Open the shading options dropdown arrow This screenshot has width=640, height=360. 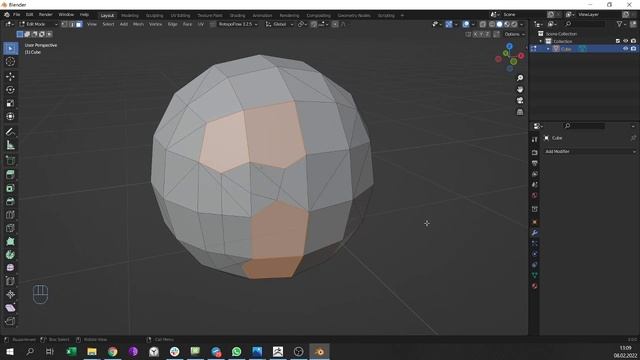tap(522, 24)
